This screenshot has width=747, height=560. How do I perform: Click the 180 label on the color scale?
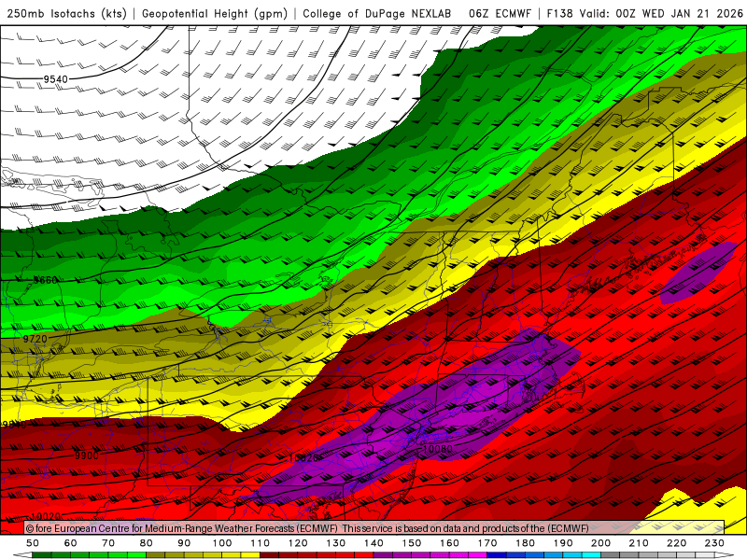pyautogui.click(x=525, y=543)
